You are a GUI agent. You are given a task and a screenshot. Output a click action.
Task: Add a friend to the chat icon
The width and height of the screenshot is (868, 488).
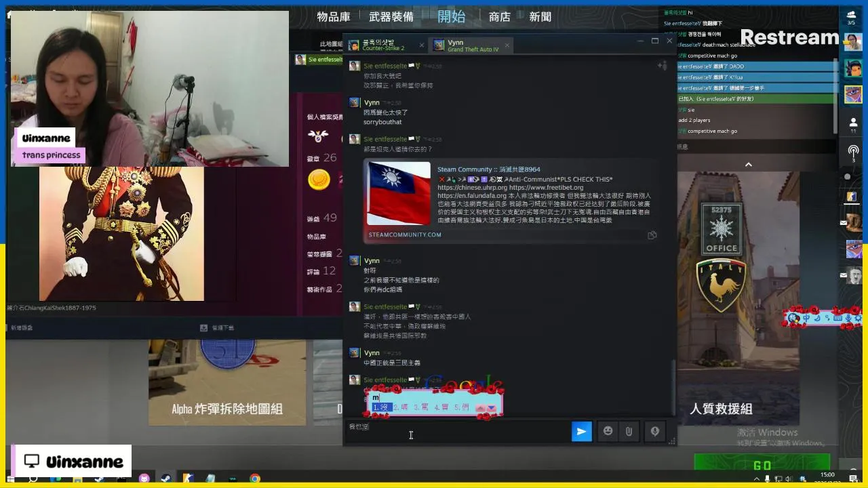[662, 66]
